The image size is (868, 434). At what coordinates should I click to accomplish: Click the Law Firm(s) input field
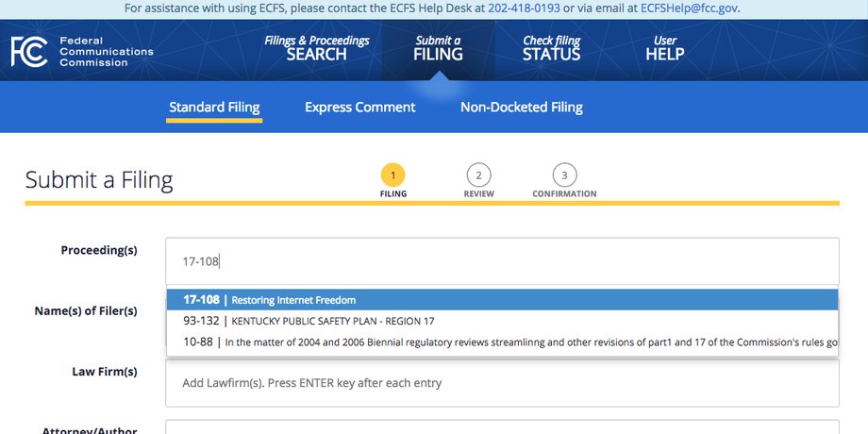click(502, 383)
